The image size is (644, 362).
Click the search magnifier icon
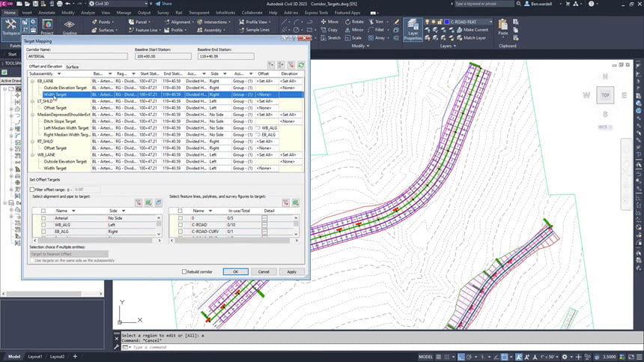519,4
